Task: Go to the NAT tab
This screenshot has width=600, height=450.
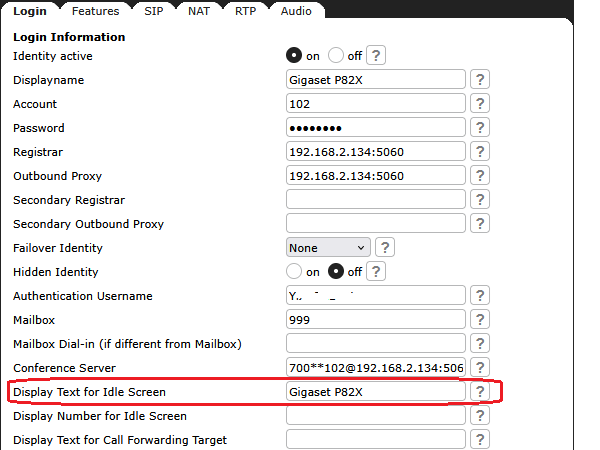Action: pos(199,11)
